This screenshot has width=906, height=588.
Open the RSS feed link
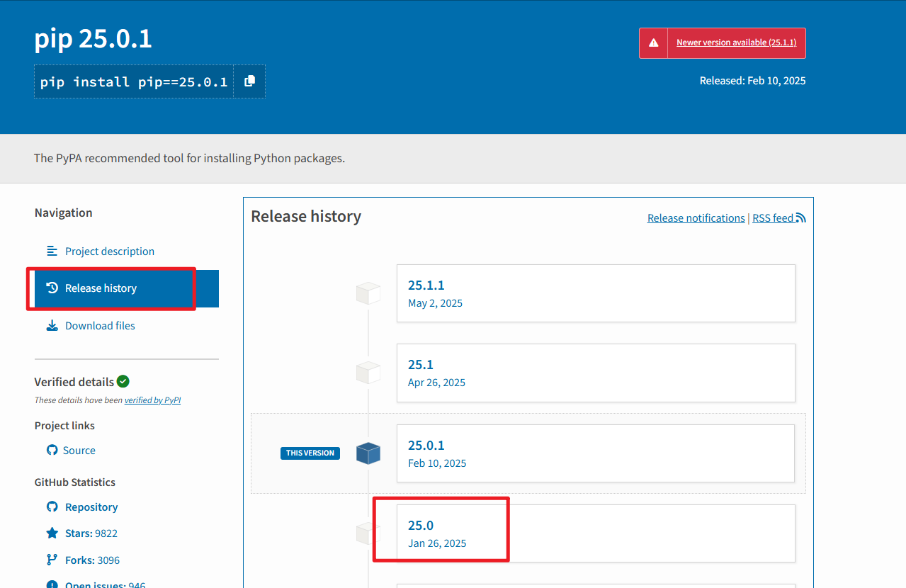773,218
